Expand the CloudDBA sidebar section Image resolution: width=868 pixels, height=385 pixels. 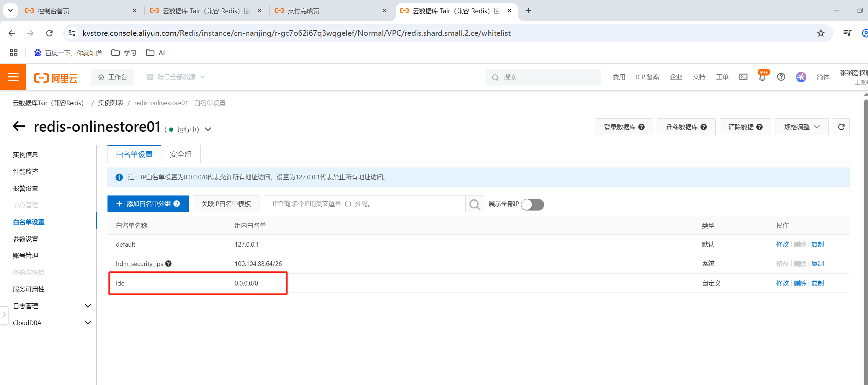[x=88, y=323]
